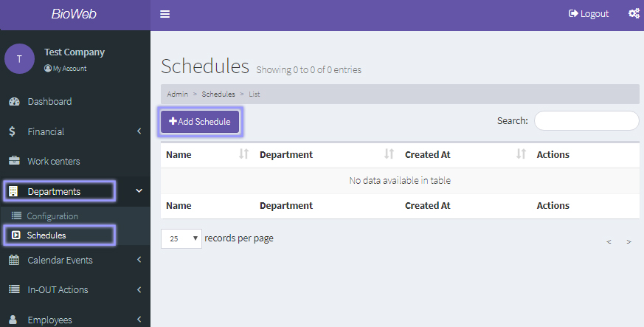644x327 pixels.
Task: Click the Calendar Events calendar icon
Action: click(x=13, y=260)
